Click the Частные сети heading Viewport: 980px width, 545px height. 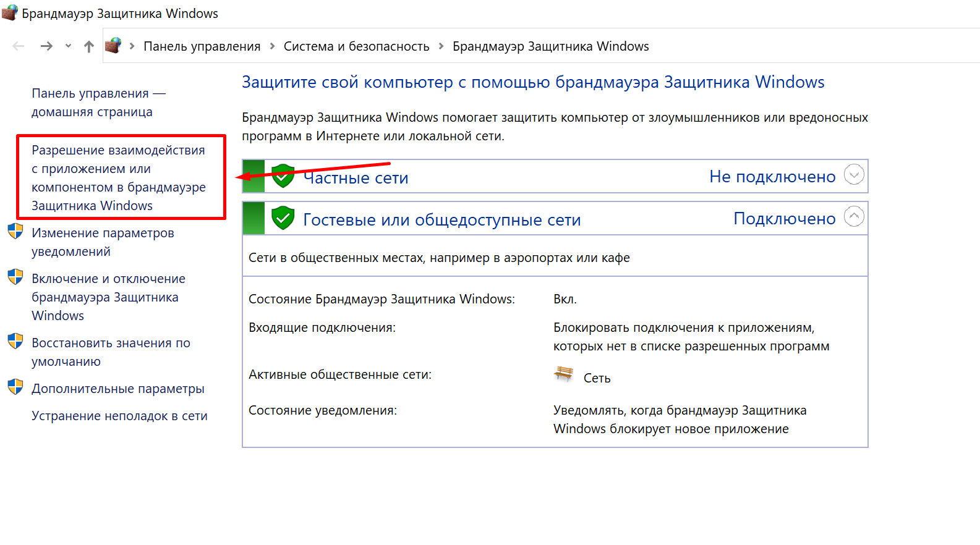point(356,177)
